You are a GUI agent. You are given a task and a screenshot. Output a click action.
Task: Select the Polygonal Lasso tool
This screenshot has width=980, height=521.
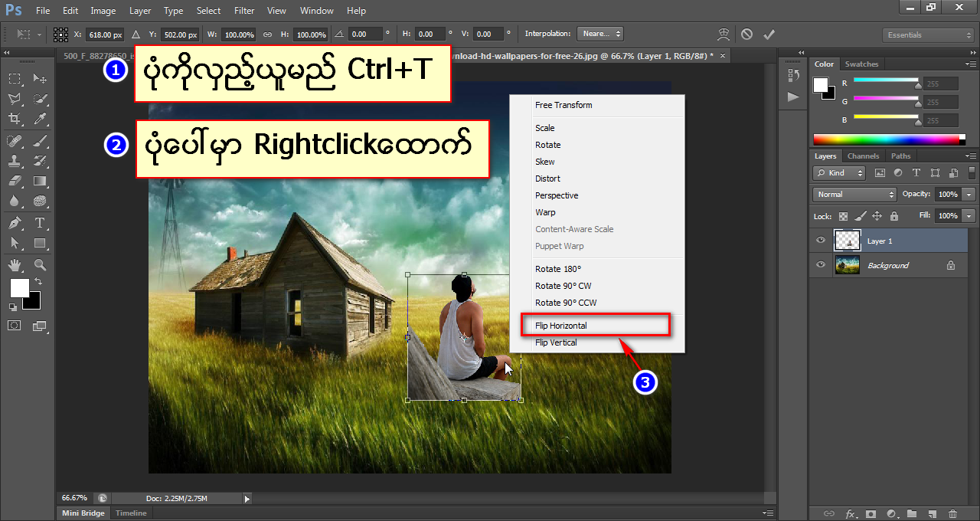(15, 99)
